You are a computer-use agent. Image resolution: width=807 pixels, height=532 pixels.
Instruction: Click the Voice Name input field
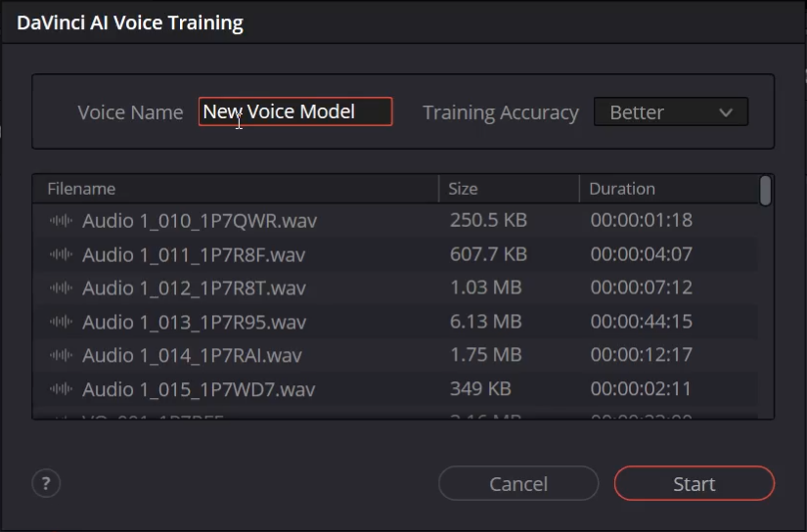click(x=295, y=111)
